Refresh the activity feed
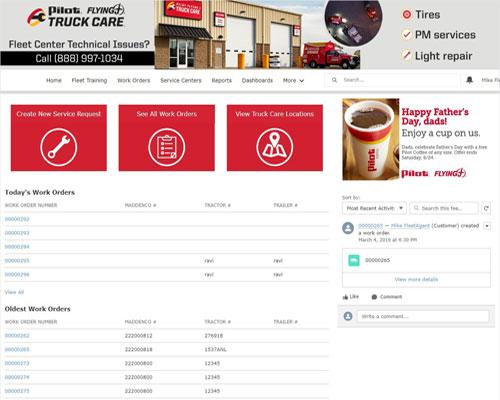 coord(486,208)
